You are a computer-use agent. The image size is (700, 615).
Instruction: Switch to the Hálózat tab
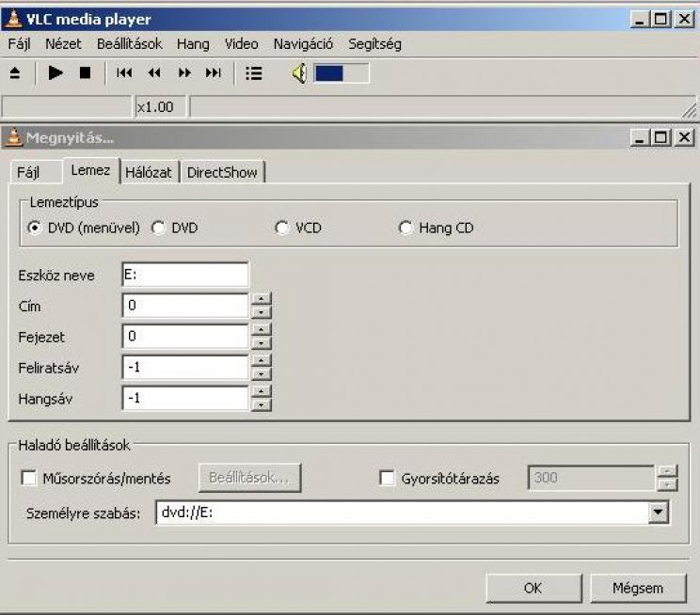(x=149, y=172)
